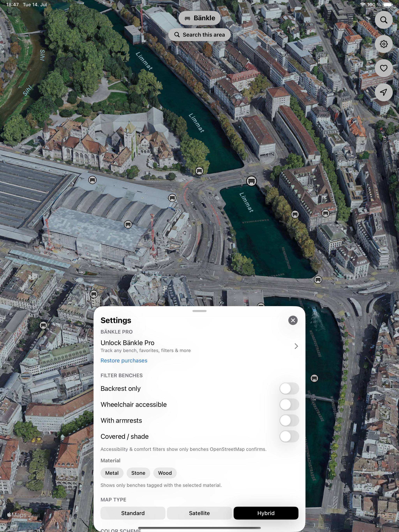Tap bench marker left of the Settings sheet top
399x532 pixels.
click(94, 294)
